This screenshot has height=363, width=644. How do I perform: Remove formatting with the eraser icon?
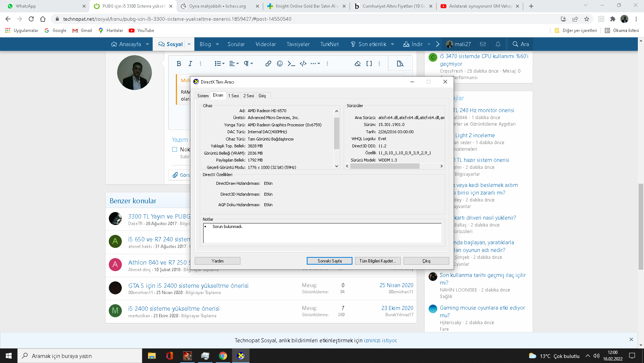point(358,64)
